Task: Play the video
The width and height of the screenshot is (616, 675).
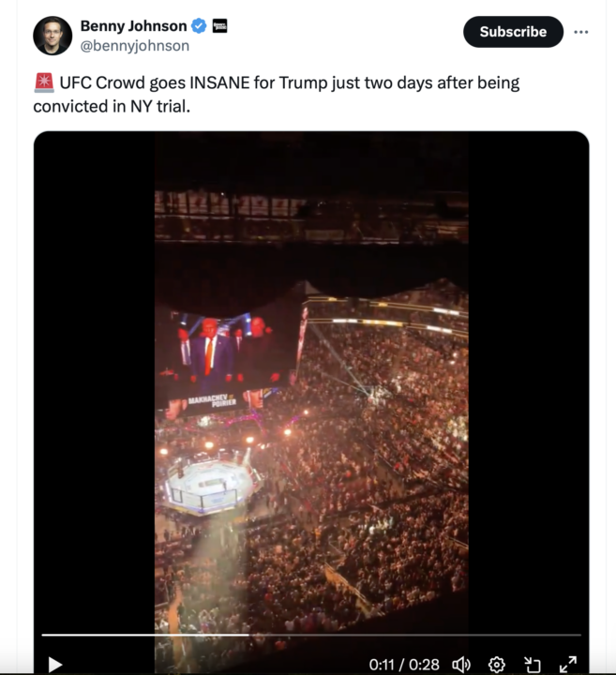Action: click(x=55, y=664)
